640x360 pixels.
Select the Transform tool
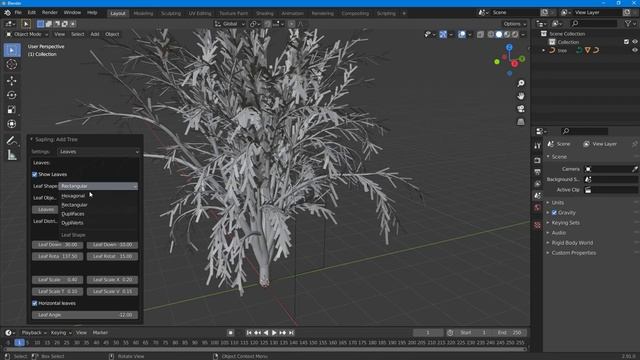click(12, 124)
